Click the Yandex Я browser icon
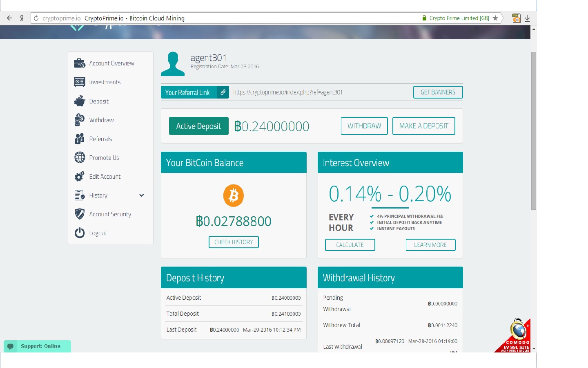 pos(22,18)
